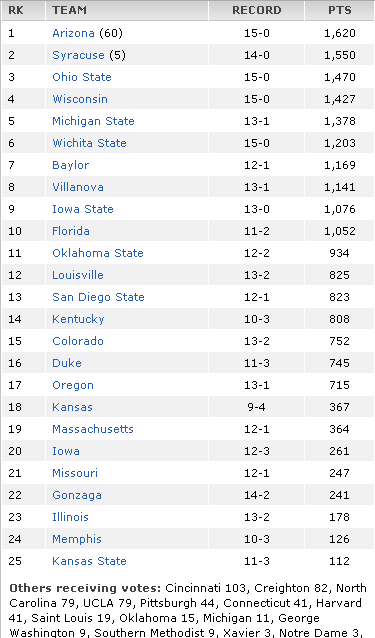Open the Baylor team link
The image size is (375, 638).
pos(70,165)
